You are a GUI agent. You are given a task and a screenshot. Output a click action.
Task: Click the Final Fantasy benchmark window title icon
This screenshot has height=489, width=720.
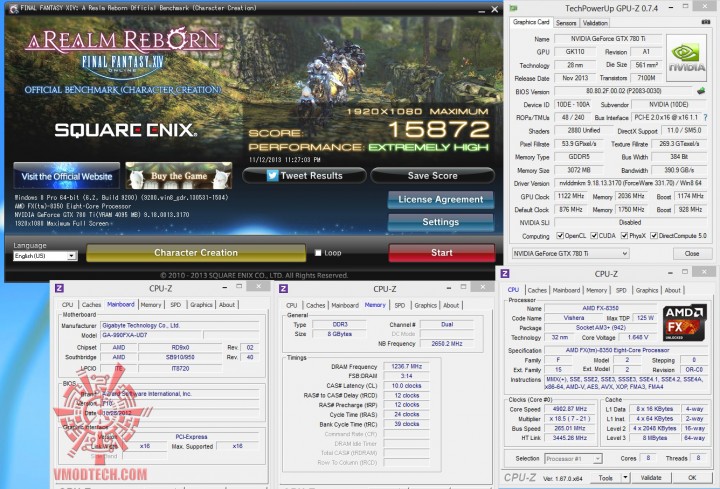(13, 8)
